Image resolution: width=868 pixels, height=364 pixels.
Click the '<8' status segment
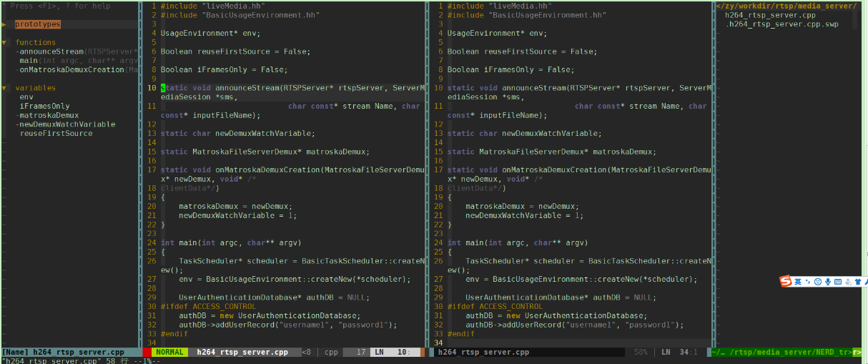coord(306,353)
